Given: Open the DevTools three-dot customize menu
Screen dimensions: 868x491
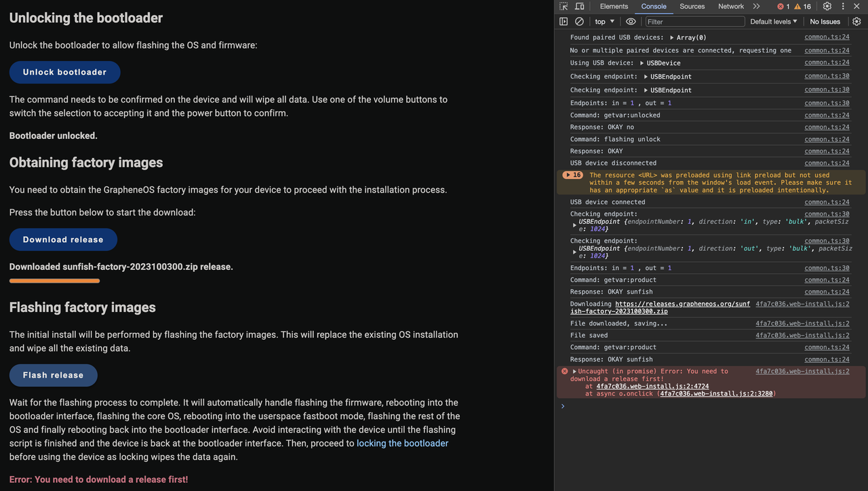Looking at the screenshot, I should [843, 6].
